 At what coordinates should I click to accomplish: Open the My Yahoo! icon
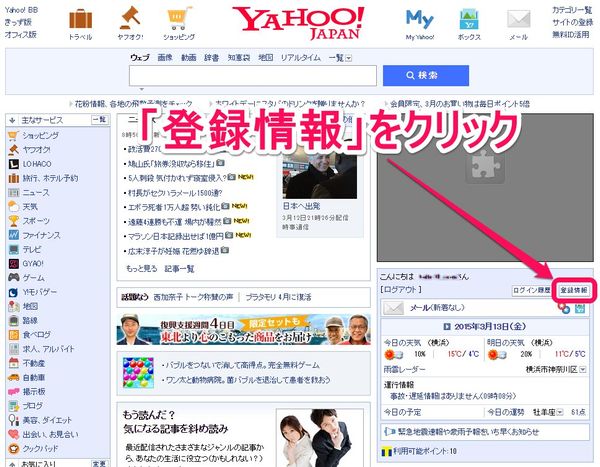[419, 19]
